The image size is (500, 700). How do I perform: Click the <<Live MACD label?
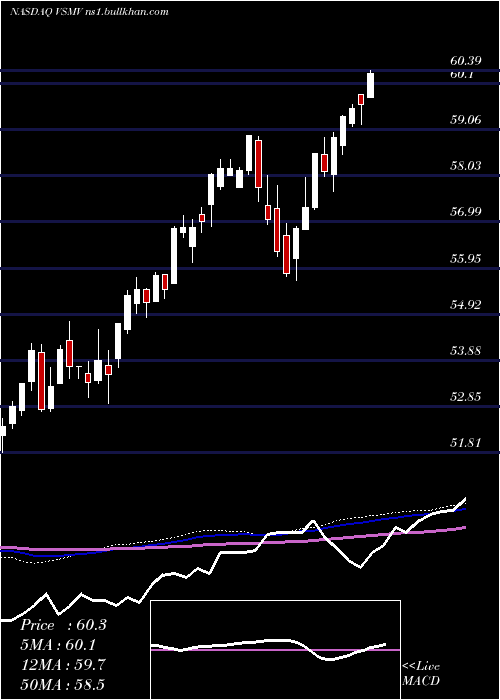[x=421, y=674]
